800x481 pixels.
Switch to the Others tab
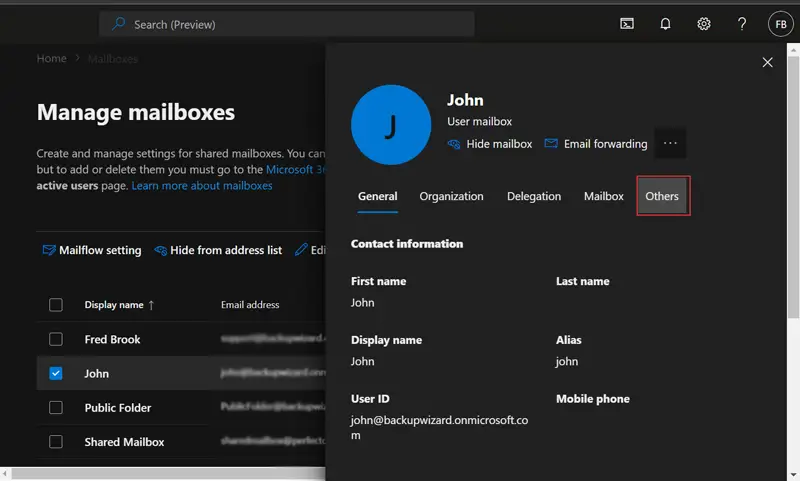(x=662, y=196)
